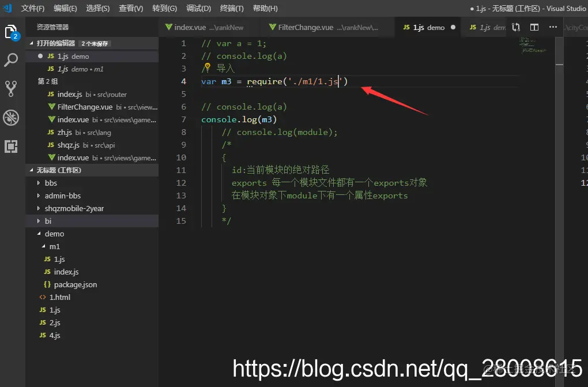The height and width of the screenshot is (387, 588).
Task: Open the 转到(G) menu
Action: (165, 8)
